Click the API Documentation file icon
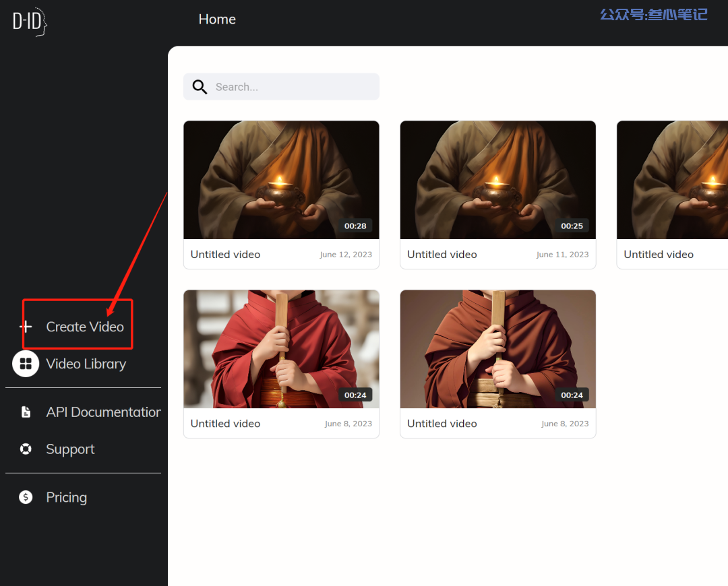This screenshot has width=728, height=586. 26,412
